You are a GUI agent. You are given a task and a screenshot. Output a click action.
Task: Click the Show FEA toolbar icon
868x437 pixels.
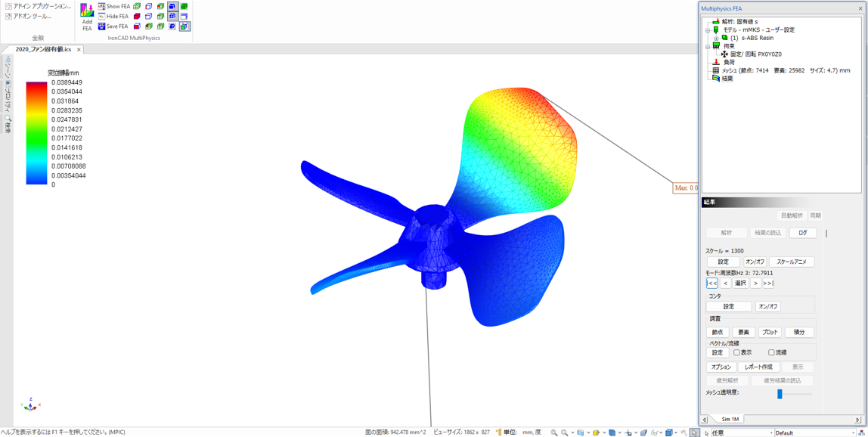tap(102, 6)
